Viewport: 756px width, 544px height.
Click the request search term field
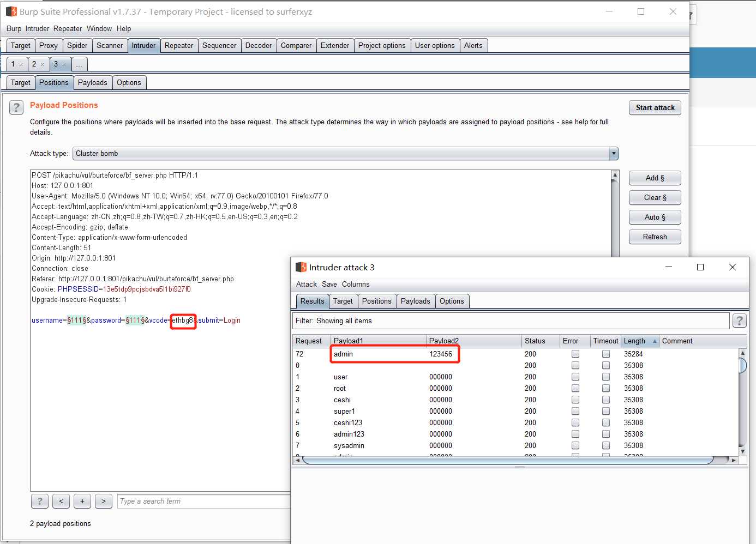205,501
